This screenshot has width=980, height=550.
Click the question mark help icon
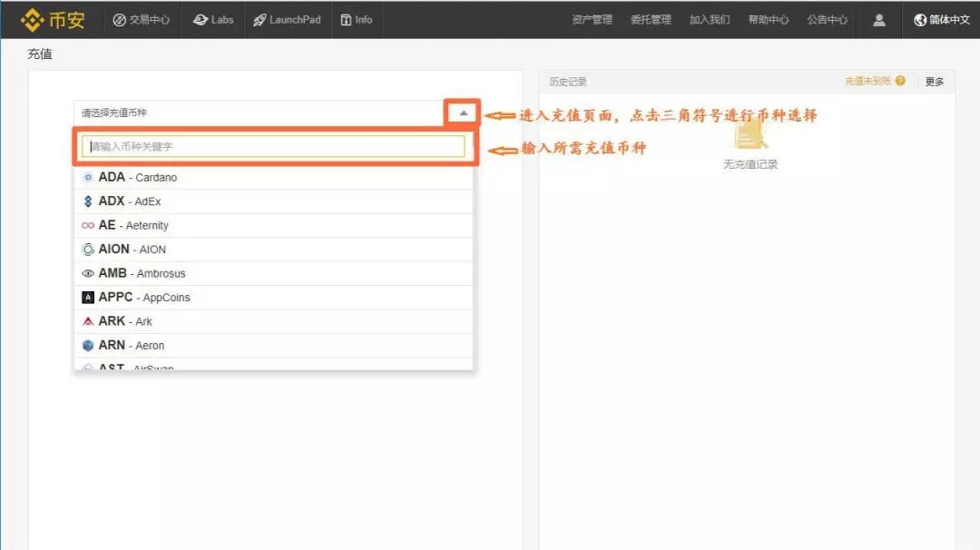900,81
